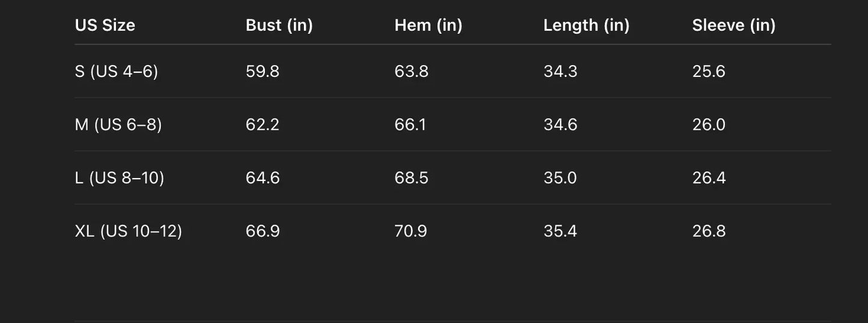Select the S (US 4–6) size row label
Image resolution: width=868 pixels, height=323 pixels.
117,72
